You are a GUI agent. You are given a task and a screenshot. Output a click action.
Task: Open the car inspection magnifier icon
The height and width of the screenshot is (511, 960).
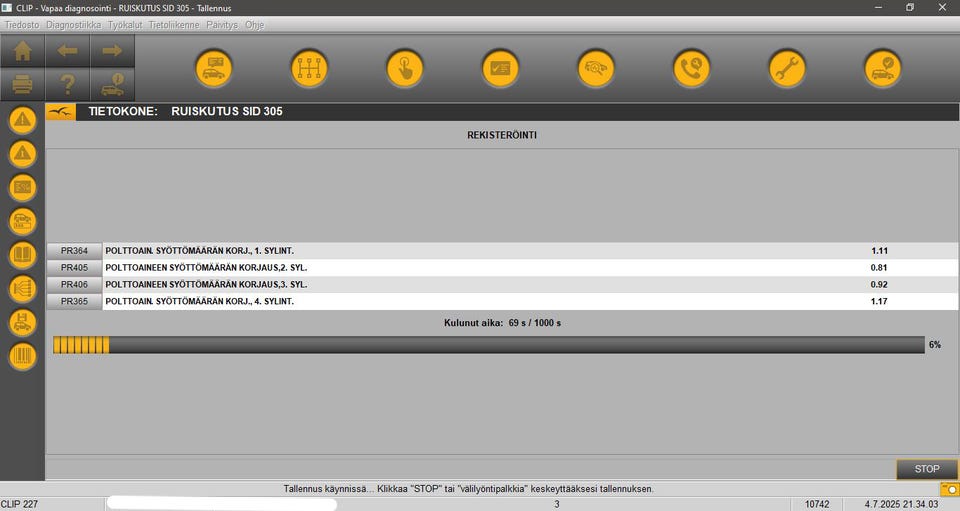(x=596, y=68)
